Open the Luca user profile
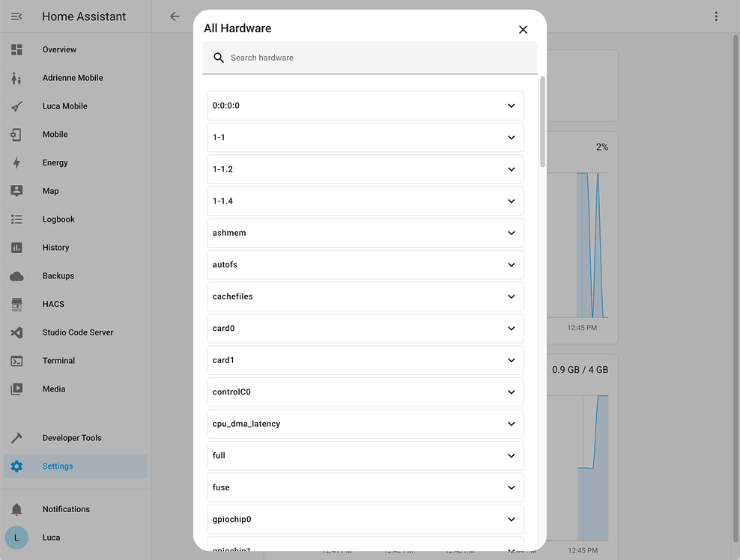 coord(16,537)
